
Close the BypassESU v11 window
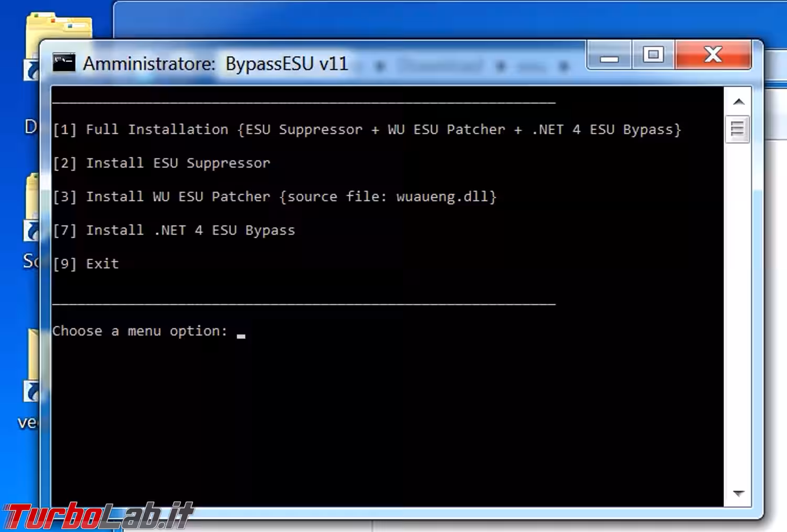pyautogui.click(x=713, y=55)
